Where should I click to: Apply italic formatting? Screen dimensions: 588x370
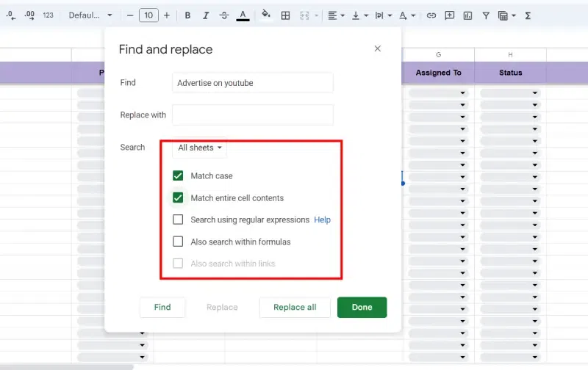pyautogui.click(x=205, y=15)
